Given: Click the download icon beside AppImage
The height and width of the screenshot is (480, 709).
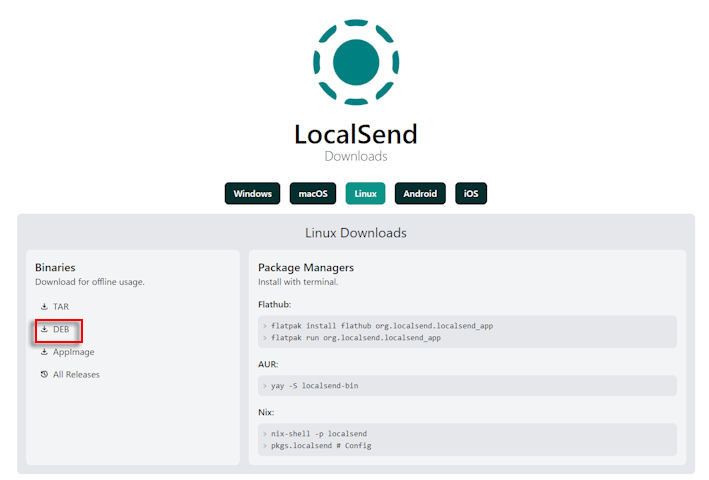Looking at the screenshot, I should tap(44, 352).
